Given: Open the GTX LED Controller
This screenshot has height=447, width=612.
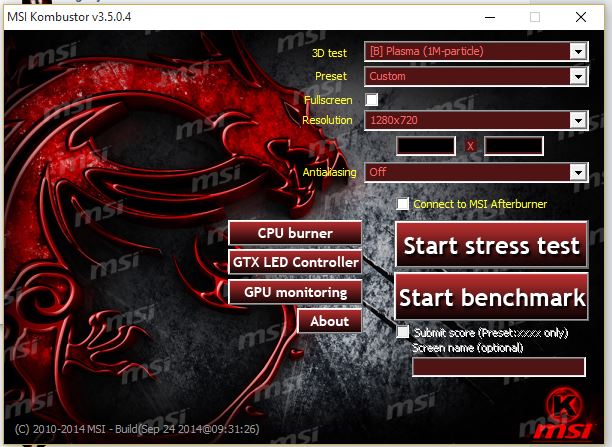Looking at the screenshot, I should click(295, 262).
